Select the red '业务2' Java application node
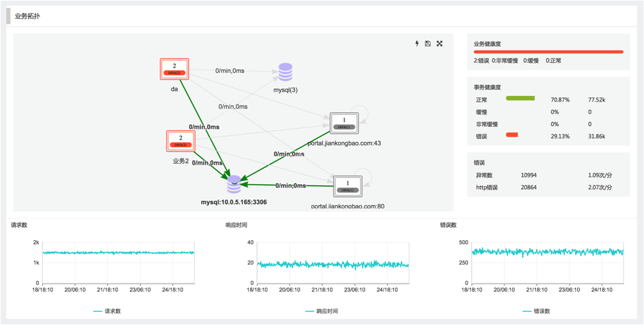The height and width of the screenshot is (325, 644). click(181, 141)
